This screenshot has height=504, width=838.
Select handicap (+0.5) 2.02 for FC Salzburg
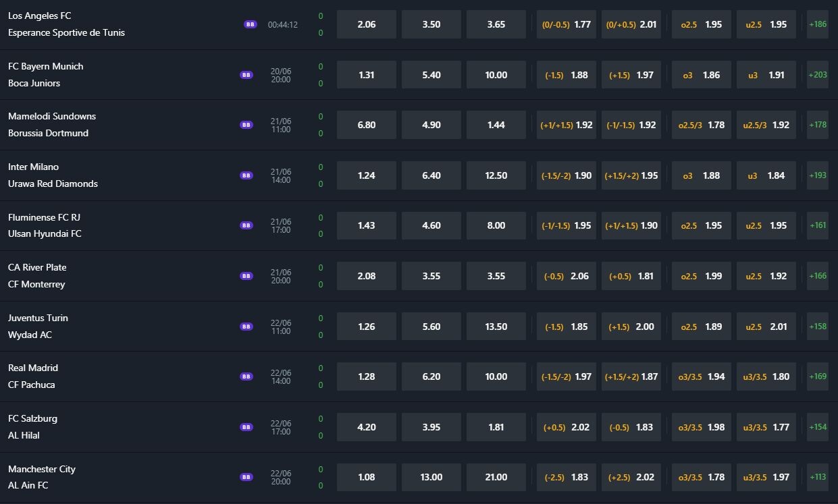tap(567, 427)
